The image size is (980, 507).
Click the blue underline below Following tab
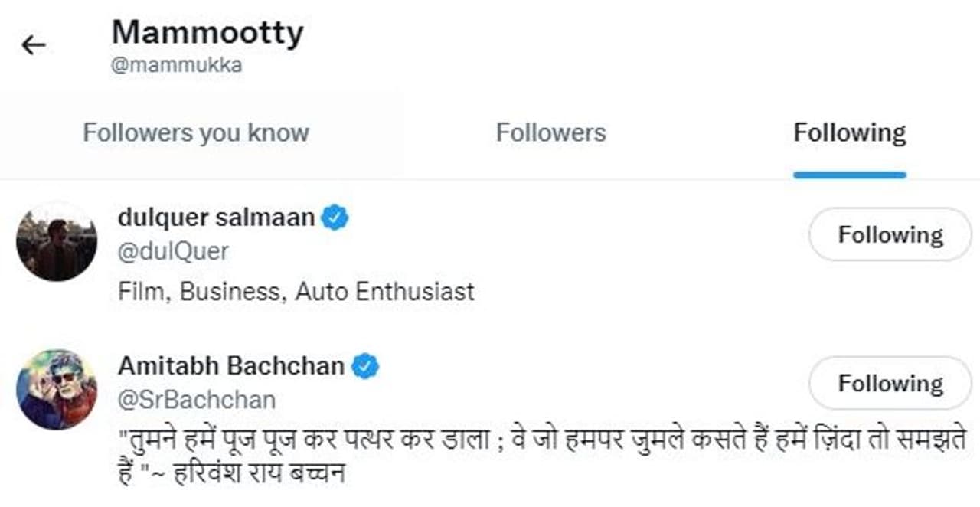(849, 175)
